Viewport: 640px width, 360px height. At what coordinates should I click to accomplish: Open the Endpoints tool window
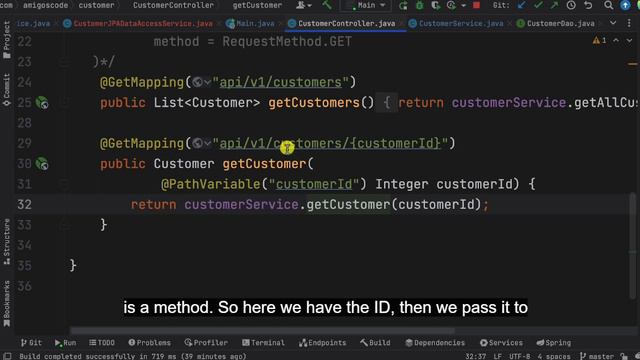click(x=322, y=343)
